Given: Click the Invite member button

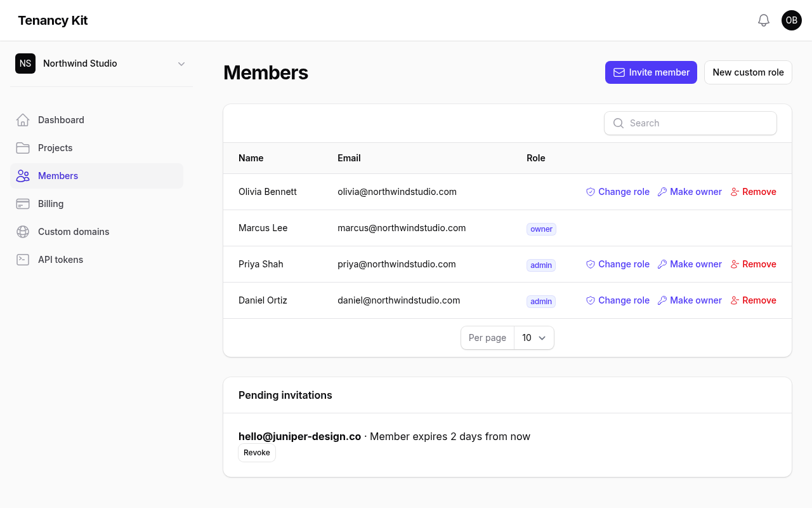Looking at the screenshot, I should click(651, 72).
